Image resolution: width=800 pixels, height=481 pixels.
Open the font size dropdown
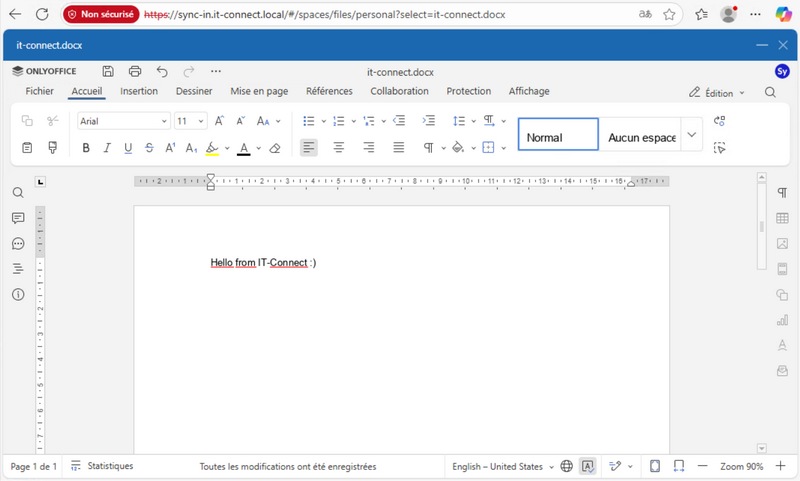coord(190,121)
